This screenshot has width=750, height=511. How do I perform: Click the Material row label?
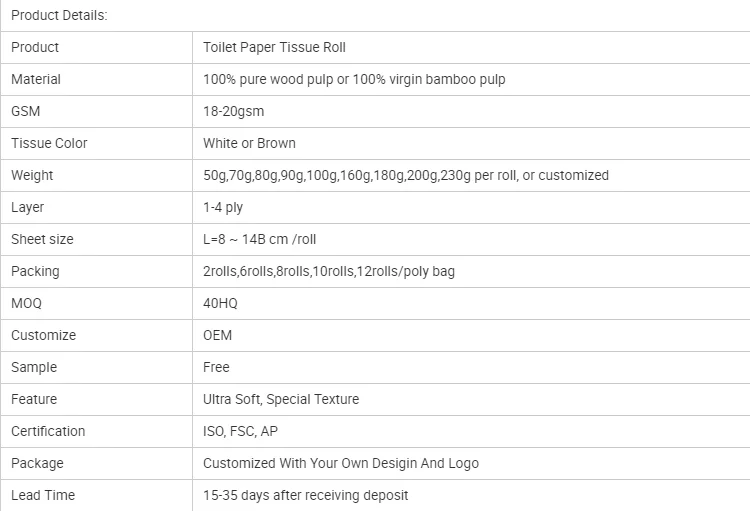36,79
